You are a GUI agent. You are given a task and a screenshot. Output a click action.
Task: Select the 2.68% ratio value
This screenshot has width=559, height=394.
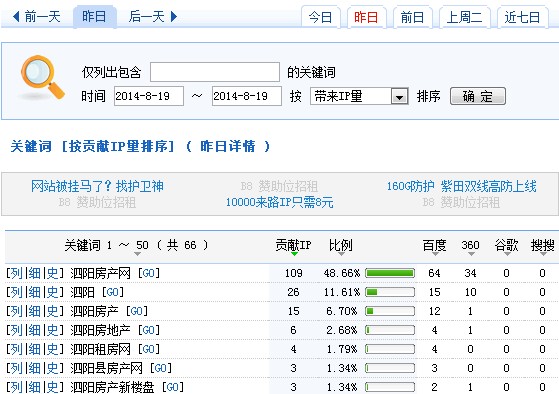pos(342,330)
